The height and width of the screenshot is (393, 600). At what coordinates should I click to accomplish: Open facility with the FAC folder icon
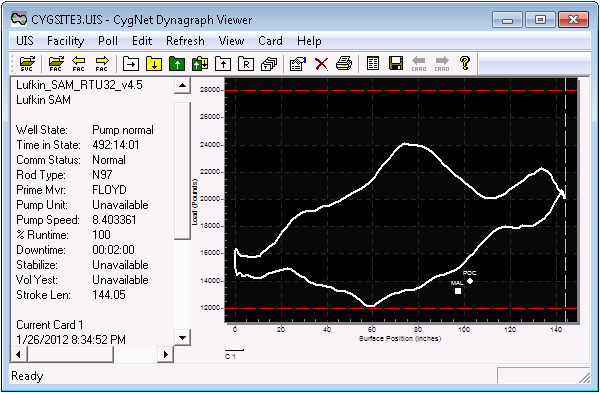56,64
